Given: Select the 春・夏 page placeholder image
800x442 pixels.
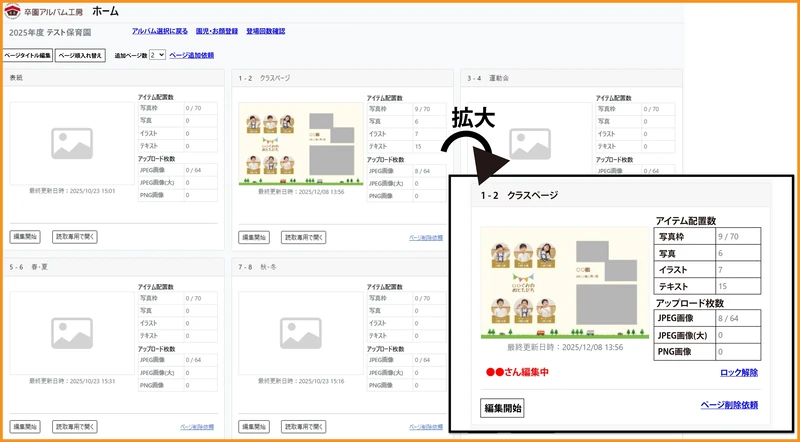Looking at the screenshot, I should [72, 333].
